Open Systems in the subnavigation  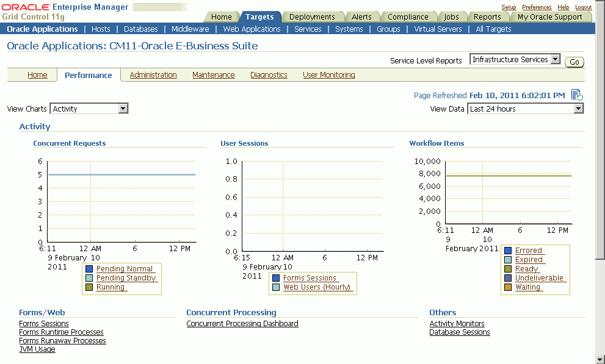(x=349, y=29)
